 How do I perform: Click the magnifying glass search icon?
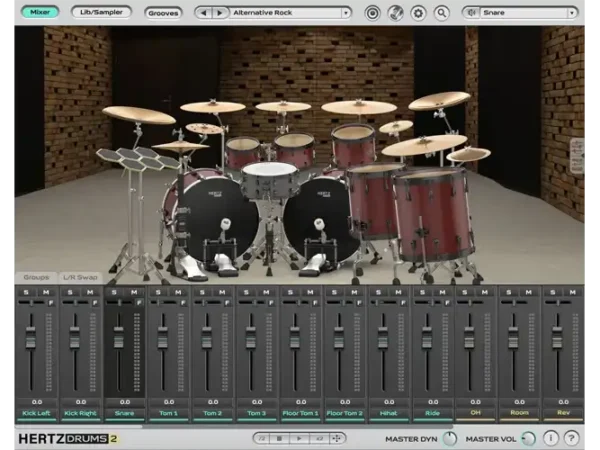click(442, 13)
